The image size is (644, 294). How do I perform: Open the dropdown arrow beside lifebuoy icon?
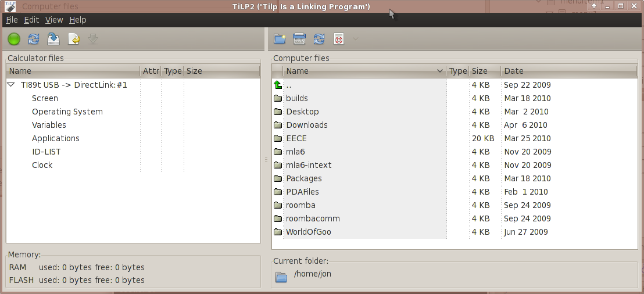coord(356,39)
